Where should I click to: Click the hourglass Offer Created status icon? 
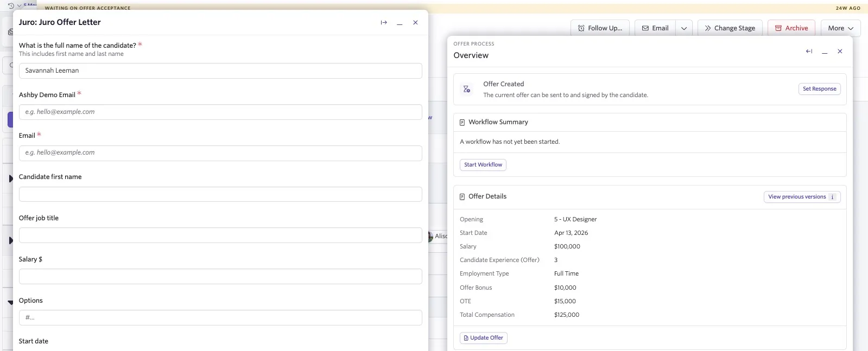(467, 89)
